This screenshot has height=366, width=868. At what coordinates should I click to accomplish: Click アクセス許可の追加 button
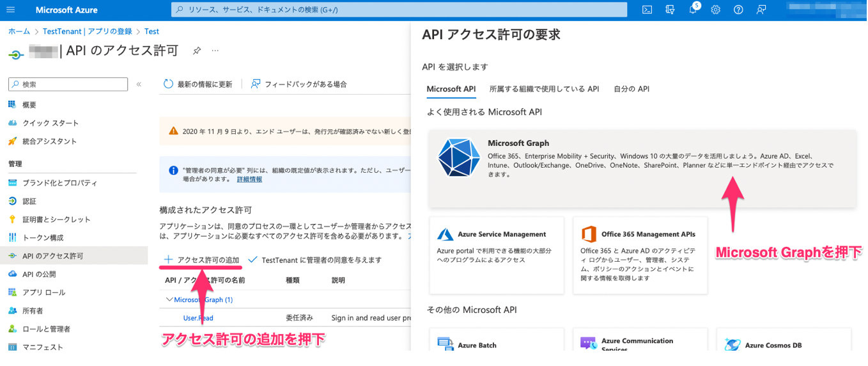tap(202, 260)
